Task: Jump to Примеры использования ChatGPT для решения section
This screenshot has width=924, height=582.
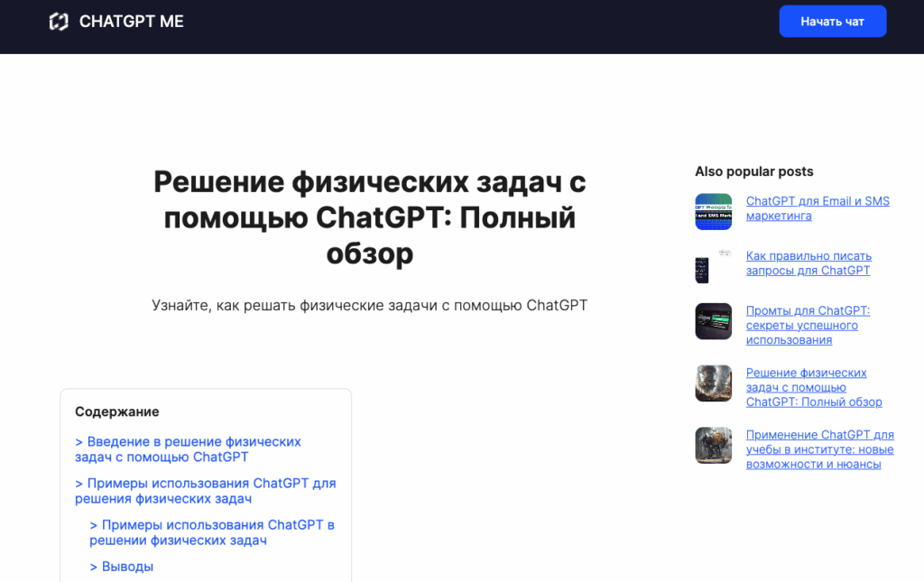Action: coord(205,491)
